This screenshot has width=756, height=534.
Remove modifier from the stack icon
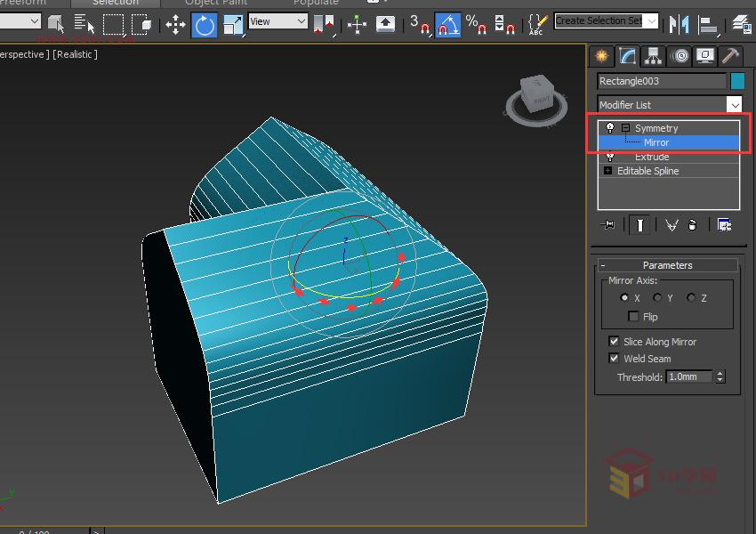(x=692, y=225)
